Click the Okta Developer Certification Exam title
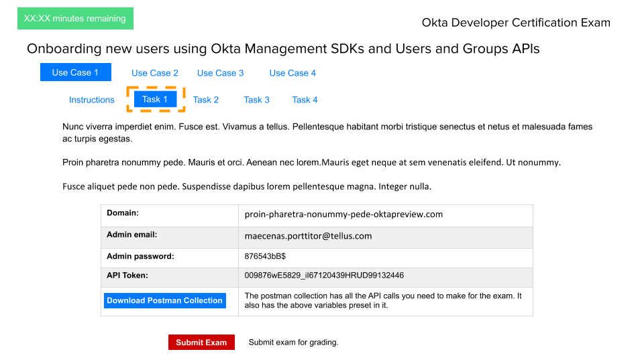Screen dimensions: 644x362 point(516,23)
